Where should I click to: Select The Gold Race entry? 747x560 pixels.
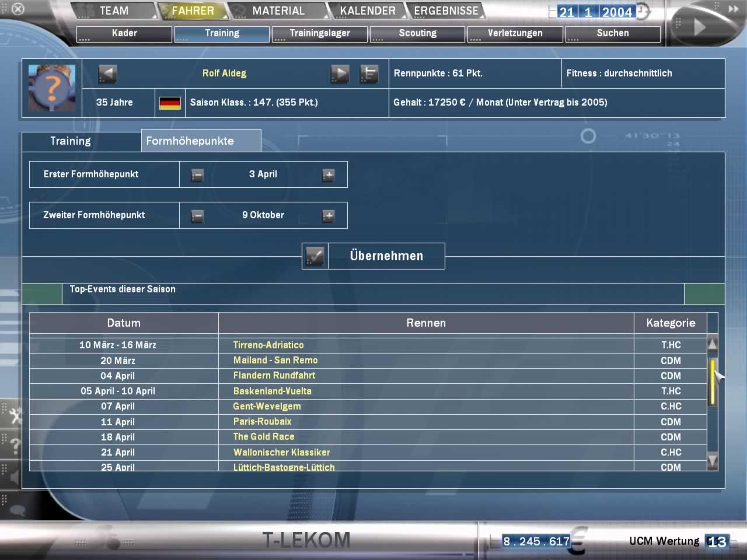(x=264, y=437)
